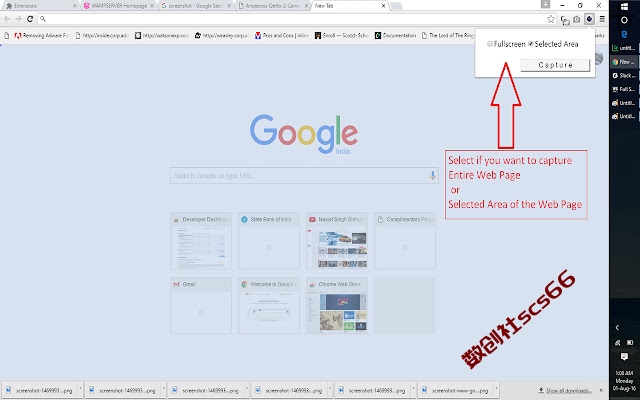The width and height of the screenshot is (640, 400).
Task: Open the Windows Start button
Action: [x=624, y=7]
